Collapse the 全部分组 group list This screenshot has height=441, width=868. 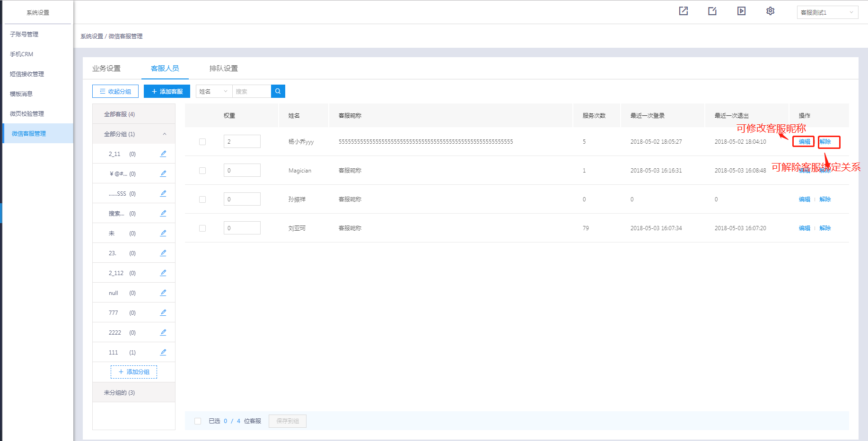point(164,134)
